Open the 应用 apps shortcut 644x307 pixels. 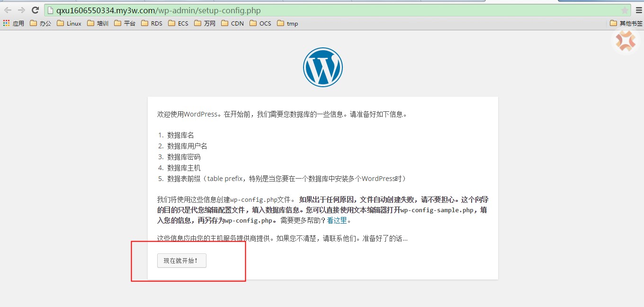[x=13, y=23]
